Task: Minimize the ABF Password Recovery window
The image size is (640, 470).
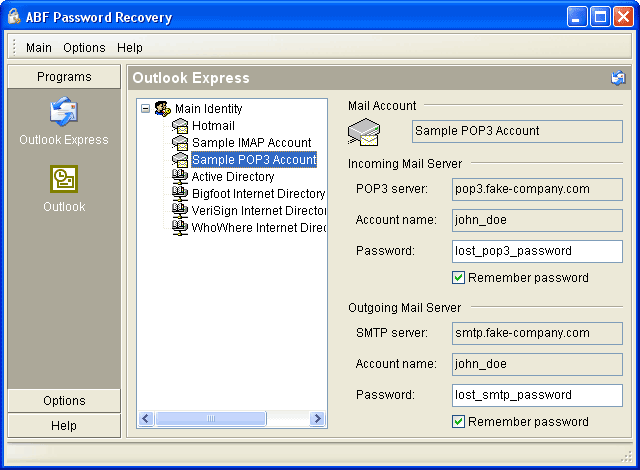Action: [x=577, y=17]
